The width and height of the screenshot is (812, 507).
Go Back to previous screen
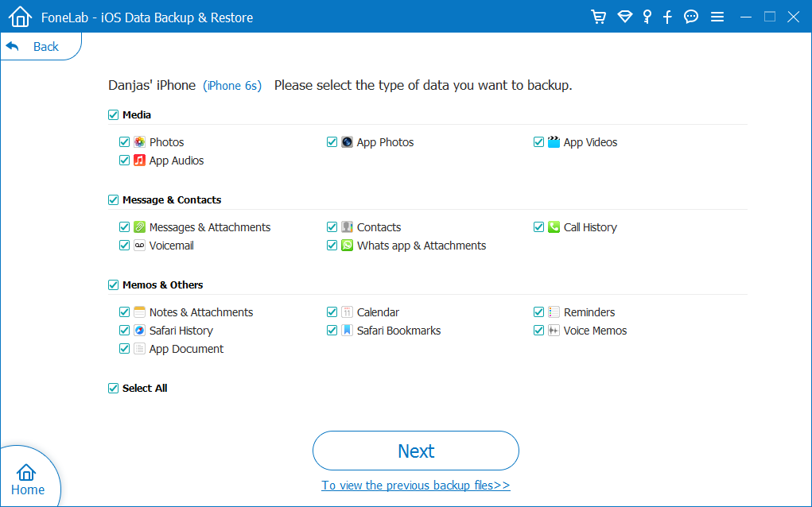click(x=41, y=47)
